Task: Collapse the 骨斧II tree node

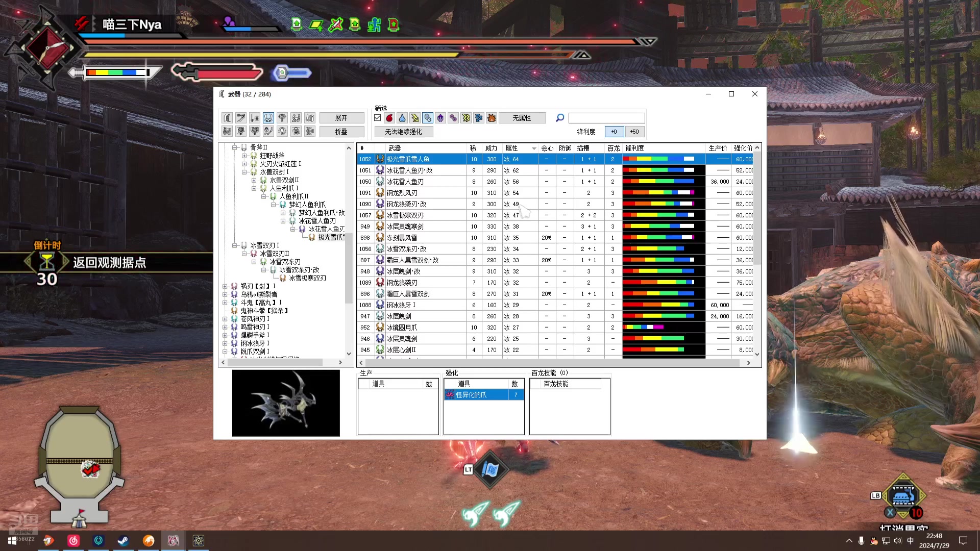Action: 235,147
